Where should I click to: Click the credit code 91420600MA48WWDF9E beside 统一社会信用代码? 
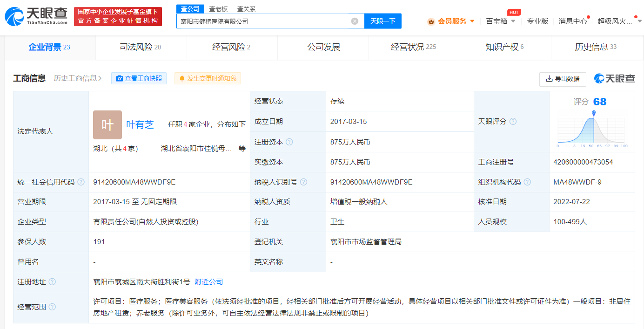[134, 182]
